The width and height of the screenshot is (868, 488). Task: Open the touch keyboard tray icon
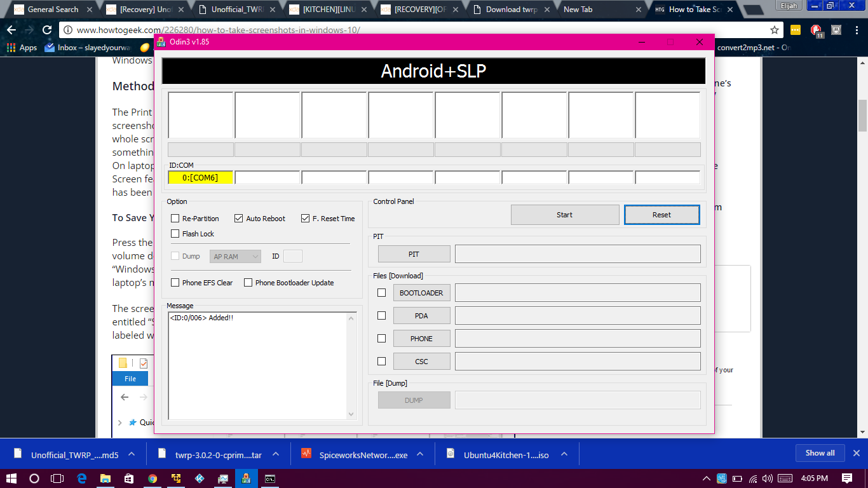tap(785, 478)
